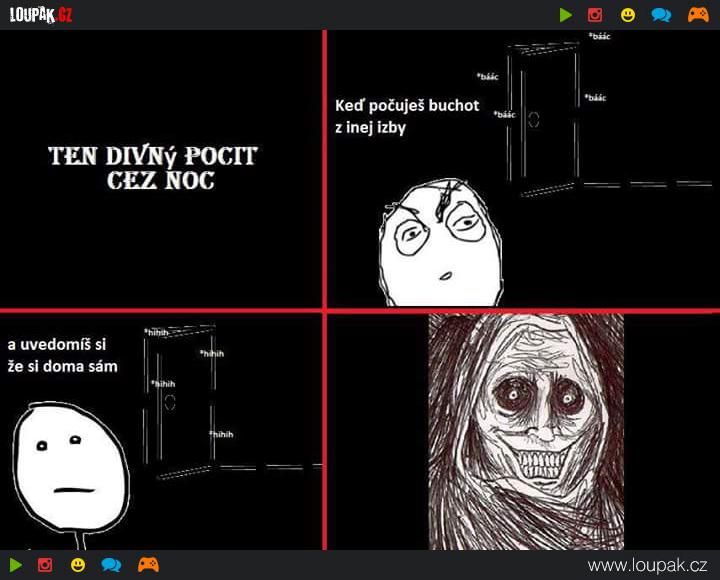Open the yellow smiley icon in header
Screen dimensions: 720x580
click(628, 15)
